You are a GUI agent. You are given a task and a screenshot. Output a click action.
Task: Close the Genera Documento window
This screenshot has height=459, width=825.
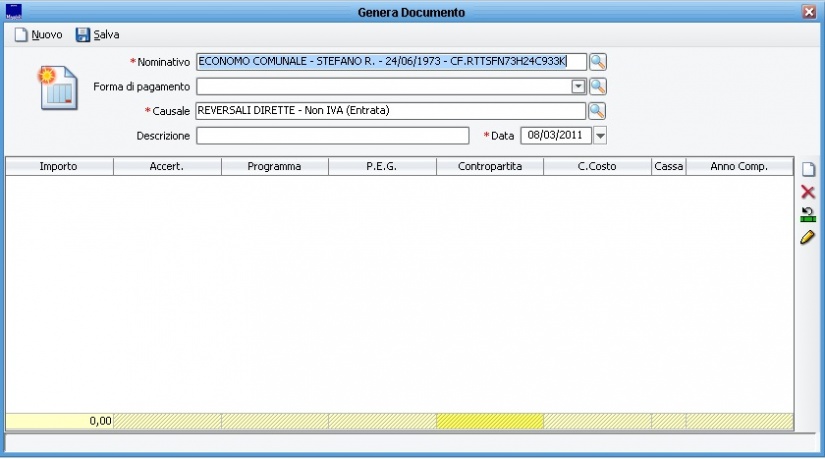[808, 12]
